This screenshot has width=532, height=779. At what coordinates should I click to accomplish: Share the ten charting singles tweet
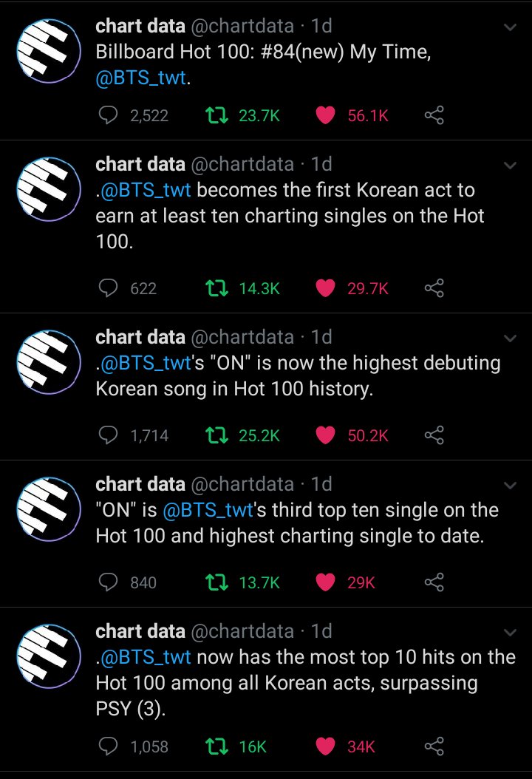[434, 288]
